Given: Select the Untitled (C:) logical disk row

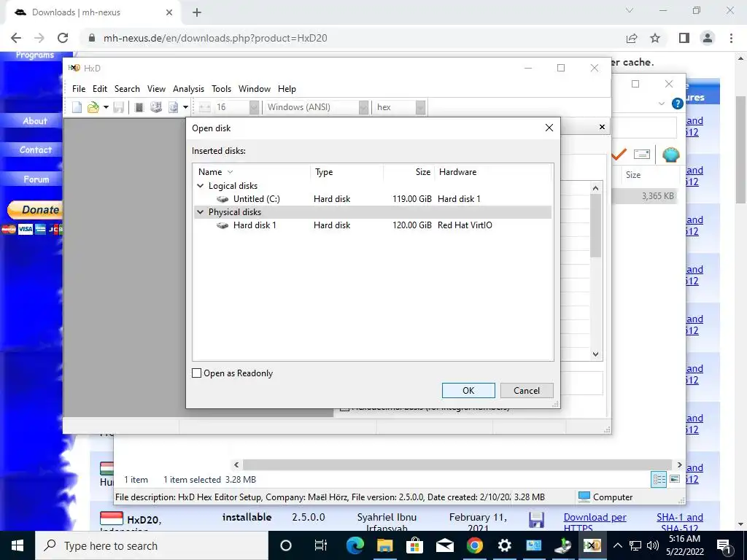Looking at the screenshot, I should pyautogui.click(x=373, y=199).
